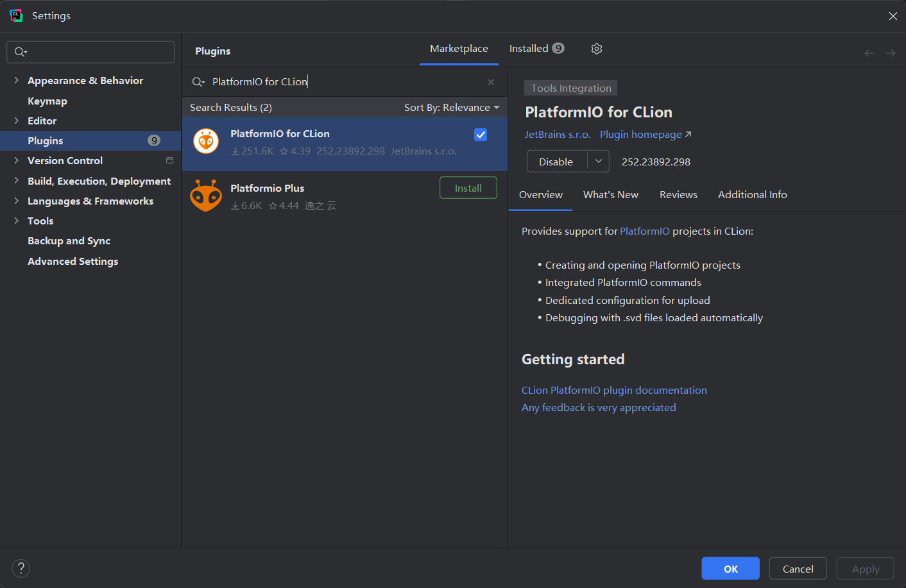Install the Platformio Plus plugin
The height and width of the screenshot is (588, 906).
click(468, 188)
